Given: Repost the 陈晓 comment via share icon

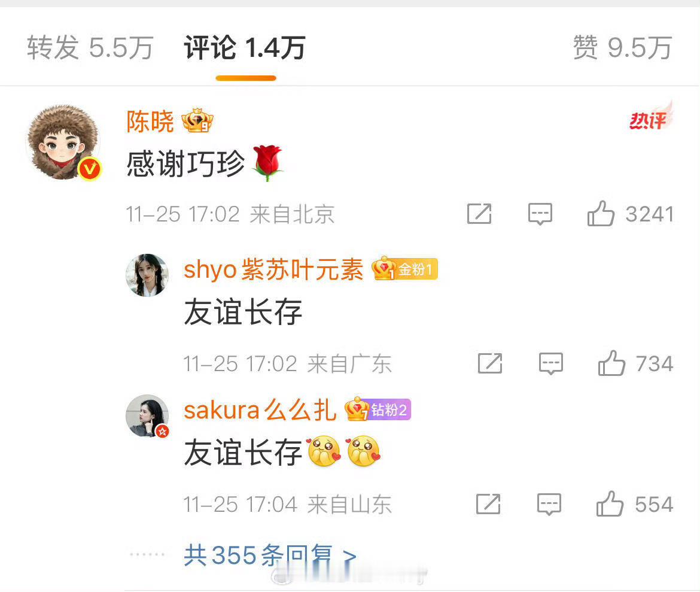Looking at the screenshot, I should (x=479, y=214).
